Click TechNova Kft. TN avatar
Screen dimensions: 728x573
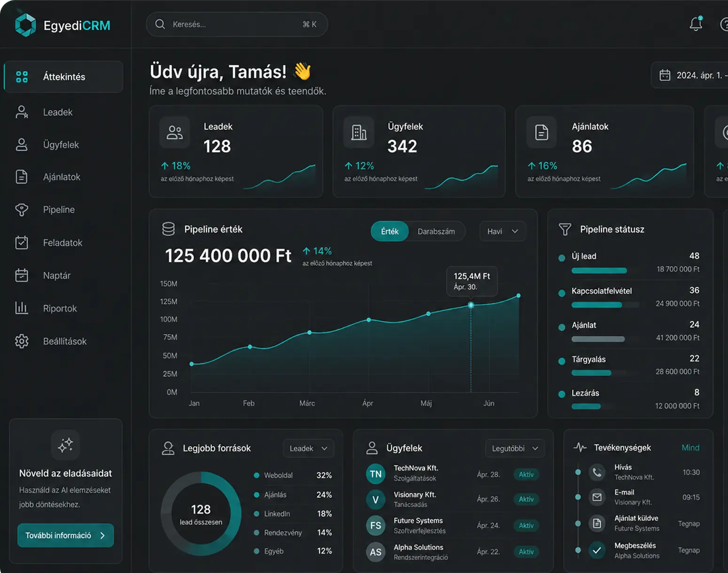(x=376, y=474)
